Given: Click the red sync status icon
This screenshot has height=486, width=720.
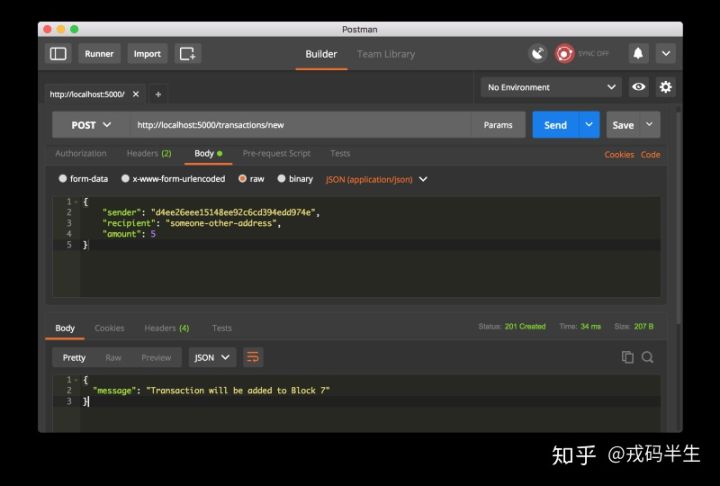Looking at the screenshot, I should (x=565, y=54).
